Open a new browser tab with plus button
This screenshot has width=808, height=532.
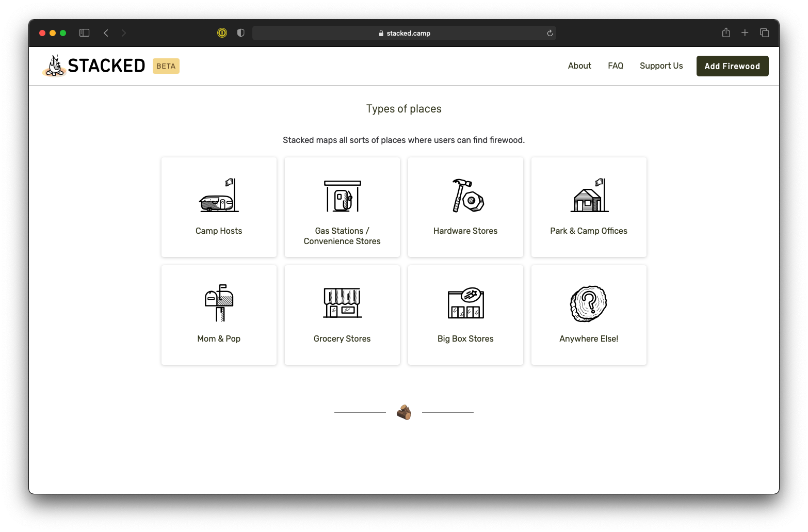click(x=745, y=33)
